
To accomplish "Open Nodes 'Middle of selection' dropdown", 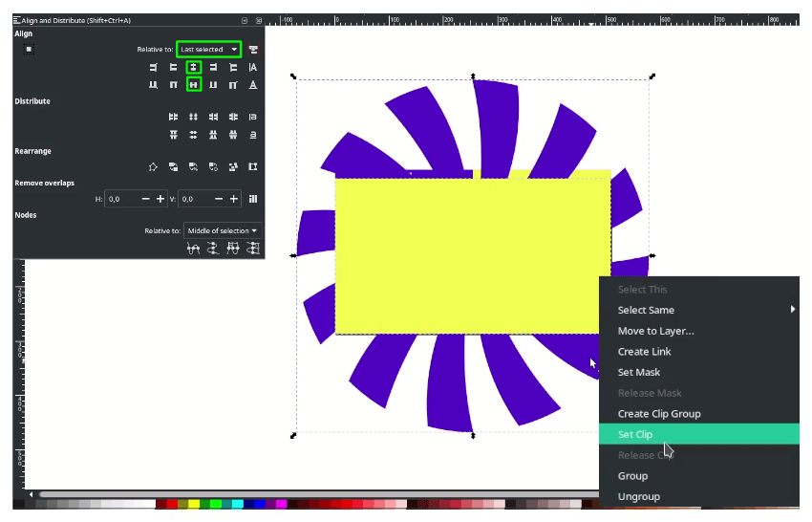I will coord(223,230).
